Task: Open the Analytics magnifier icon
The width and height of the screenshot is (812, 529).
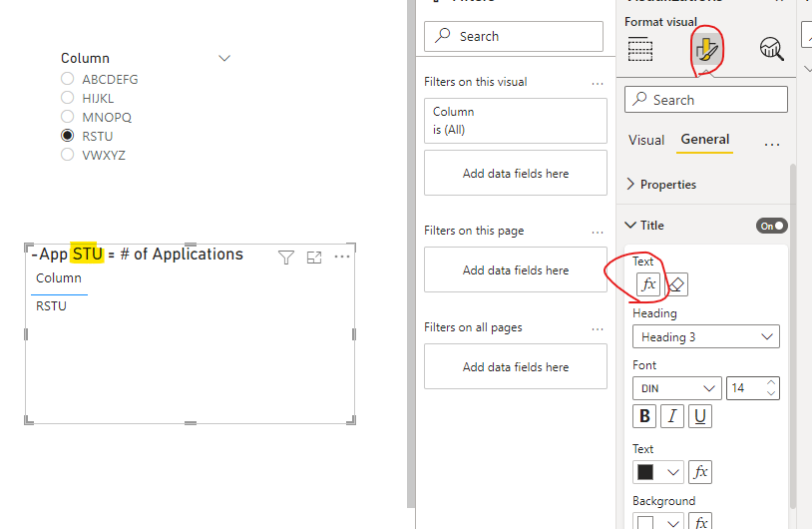Action: [x=772, y=50]
